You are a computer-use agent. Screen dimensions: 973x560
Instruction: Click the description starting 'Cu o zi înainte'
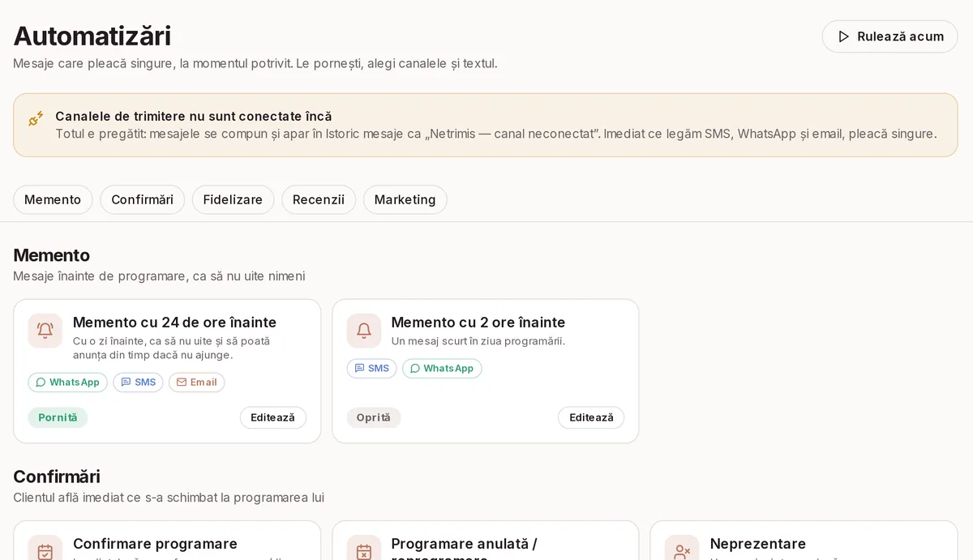pos(172,348)
